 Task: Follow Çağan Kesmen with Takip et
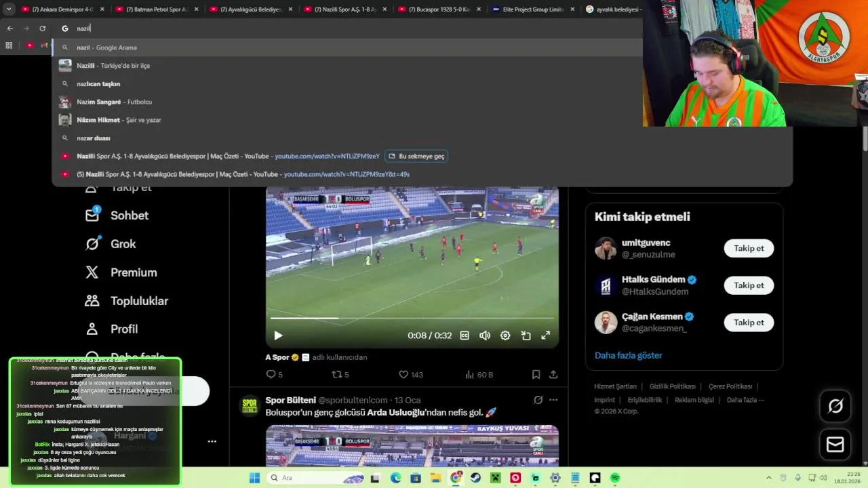point(749,323)
